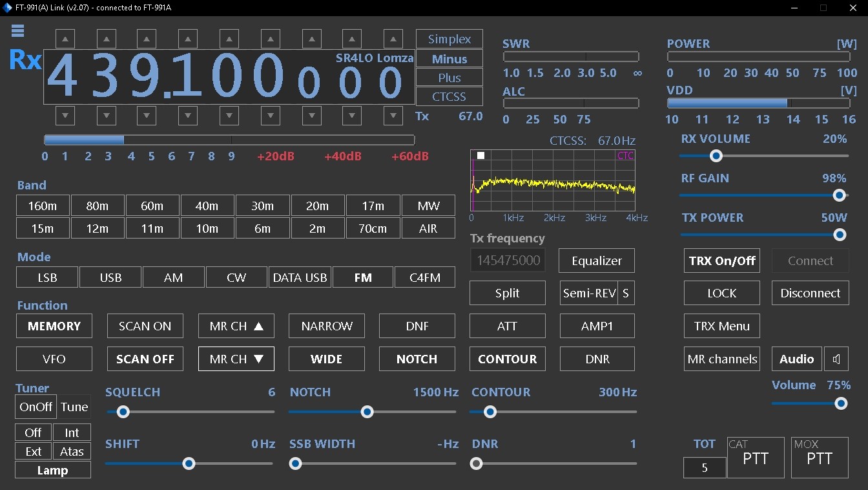Step up one memory channel with MR CH ▲
868x490 pixels.
tap(236, 326)
